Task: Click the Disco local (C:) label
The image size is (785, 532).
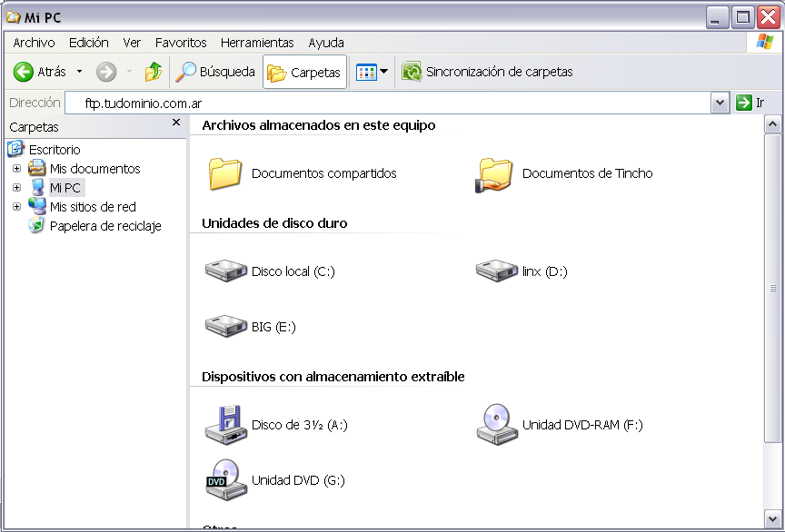Action: 293,271
